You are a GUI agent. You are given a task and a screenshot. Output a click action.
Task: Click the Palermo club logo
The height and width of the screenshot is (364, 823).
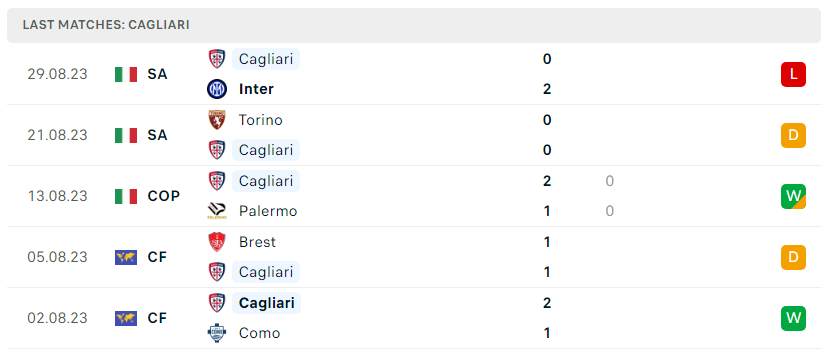click(217, 211)
